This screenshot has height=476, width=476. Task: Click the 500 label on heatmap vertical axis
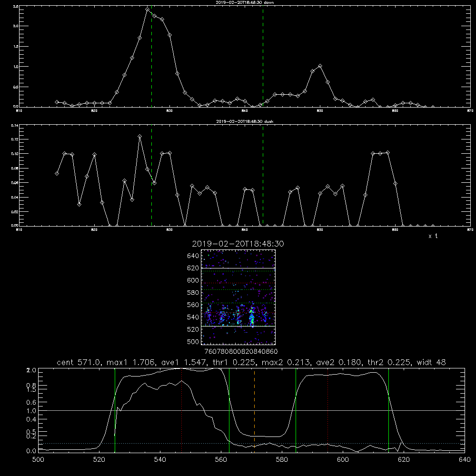(193, 342)
